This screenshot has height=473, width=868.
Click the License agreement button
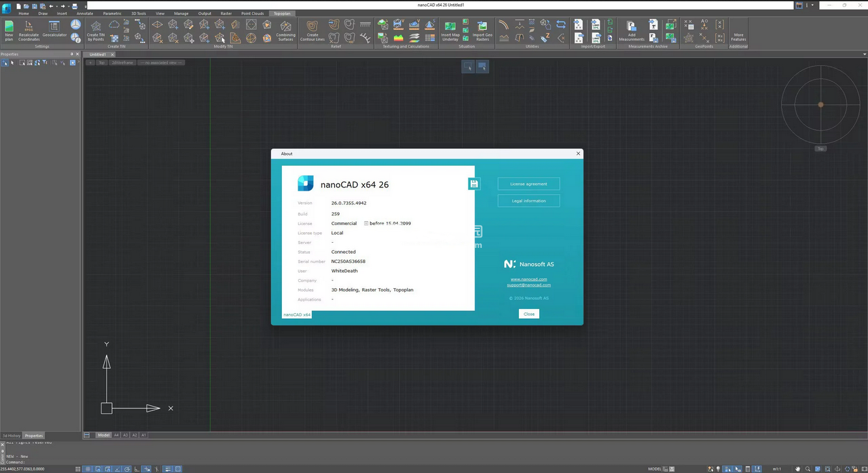coord(528,184)
